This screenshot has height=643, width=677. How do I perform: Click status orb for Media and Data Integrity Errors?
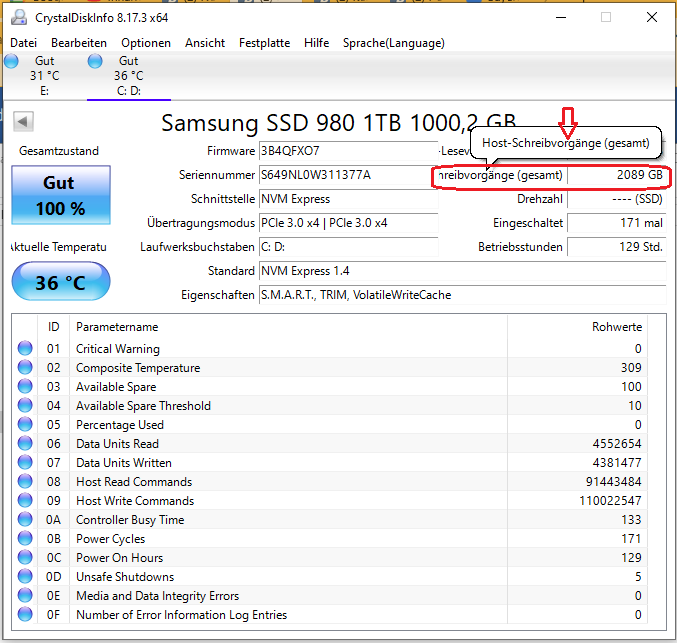(x=25, y=595)
